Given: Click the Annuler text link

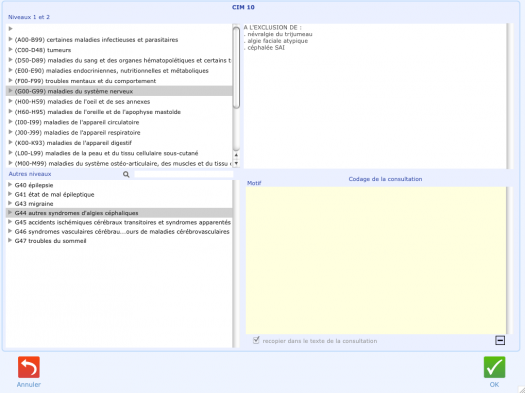Looking at the screenshot, I should tap(29, 385).
